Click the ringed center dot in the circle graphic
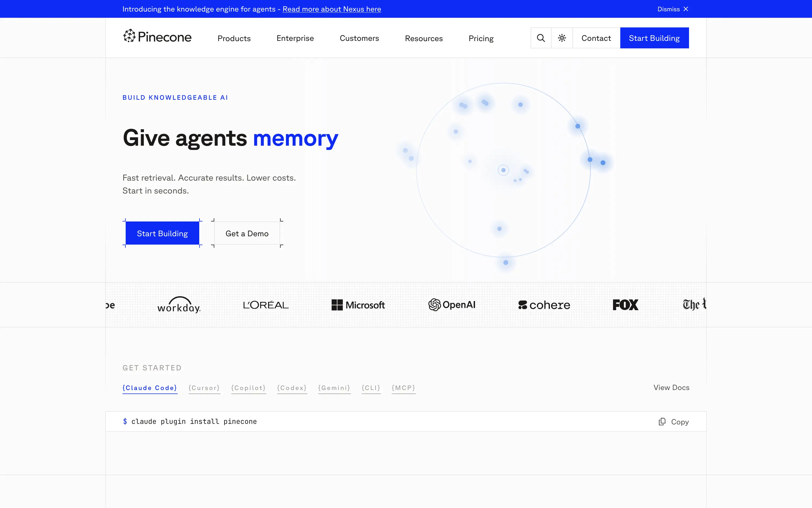The image size is (812, 508). pos(503,170)
